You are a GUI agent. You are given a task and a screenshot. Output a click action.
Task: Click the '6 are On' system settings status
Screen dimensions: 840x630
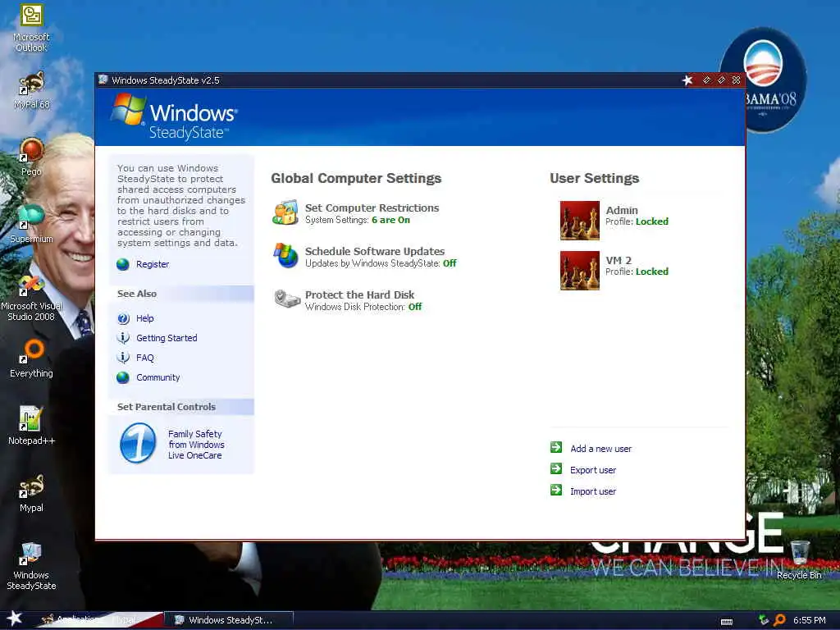pyautogui.click(x=390, y=220)
